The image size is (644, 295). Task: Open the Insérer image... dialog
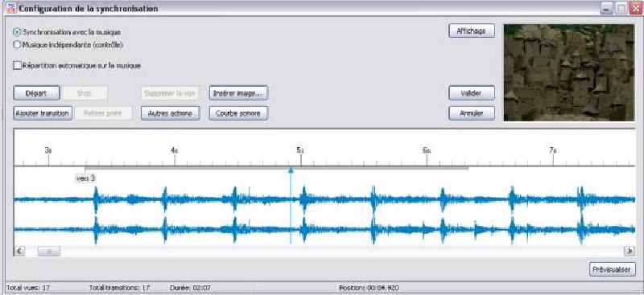click(238, 93)
